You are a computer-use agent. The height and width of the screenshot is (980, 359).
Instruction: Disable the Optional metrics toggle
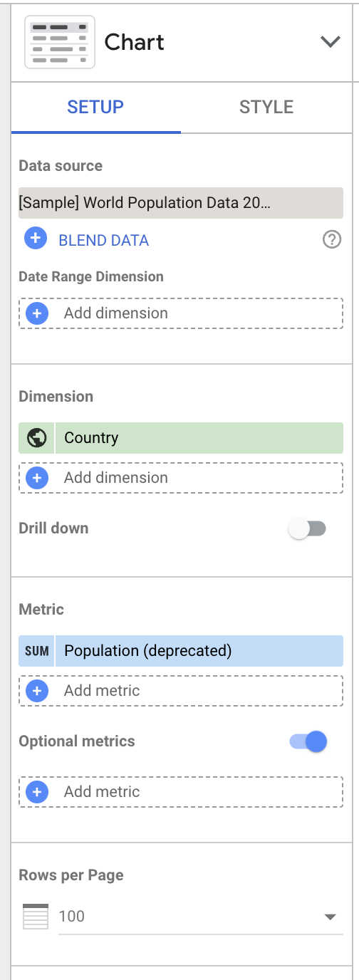[x=308, y=741]
